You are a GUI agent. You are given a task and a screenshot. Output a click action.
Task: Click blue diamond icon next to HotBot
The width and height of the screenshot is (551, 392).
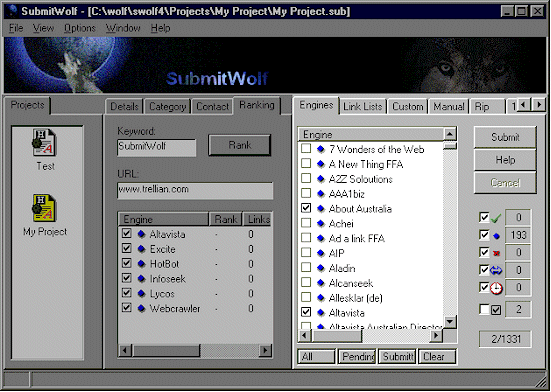point(141,264)
